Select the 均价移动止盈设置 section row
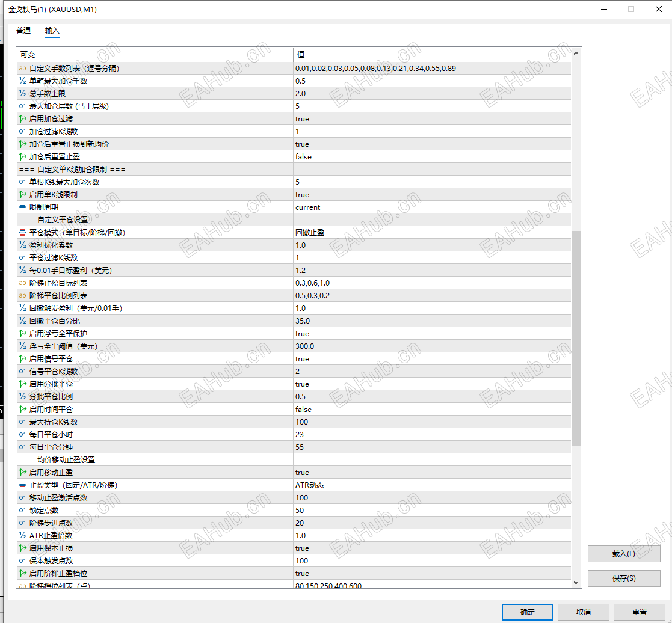Viewport: 672px width, 623px height. 294,460
